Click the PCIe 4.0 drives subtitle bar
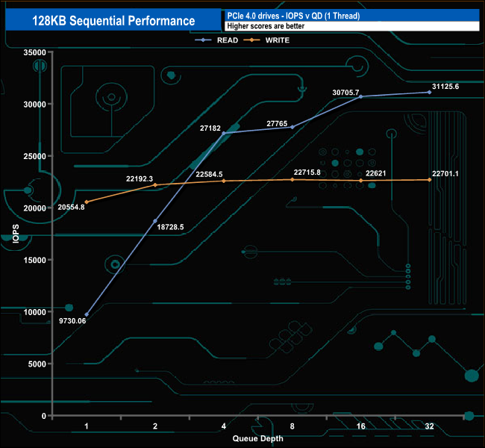Viewport: 485px width, 448px height. (x=351, y=16)
